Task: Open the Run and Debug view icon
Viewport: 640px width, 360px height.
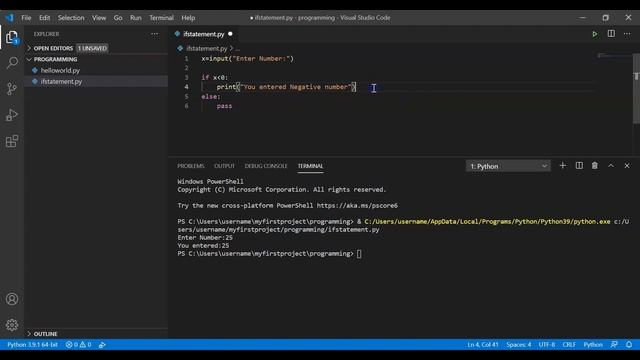Action: pyautogui.click(x=12, y=115)
